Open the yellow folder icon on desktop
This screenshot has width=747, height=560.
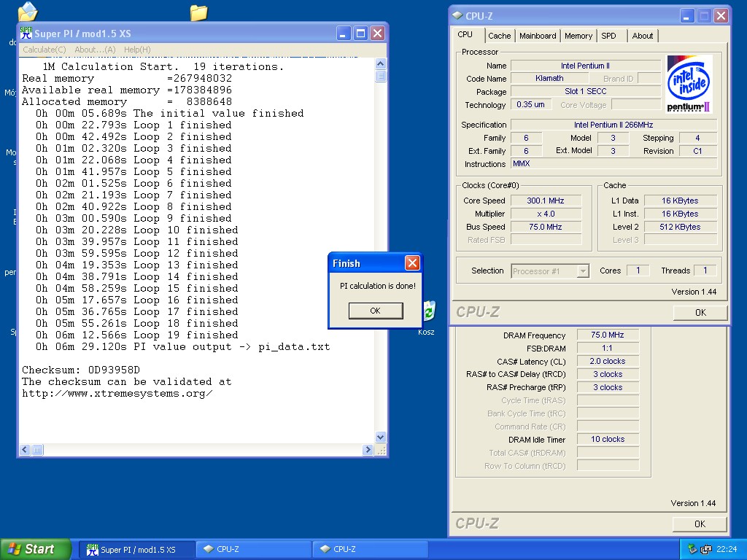pyautogui.click(x=198, y=12)
